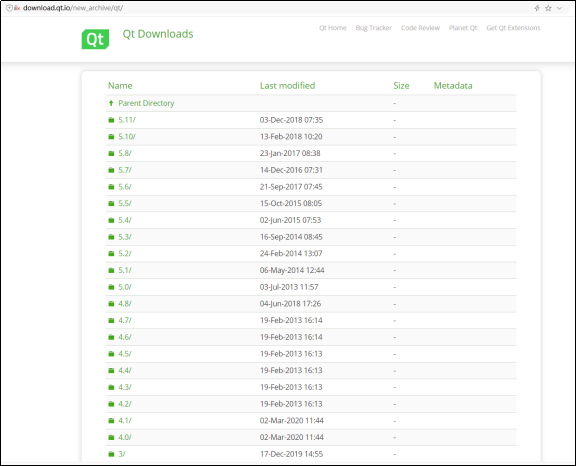Open the 5.3/ directory link

(x=125, y=237)
